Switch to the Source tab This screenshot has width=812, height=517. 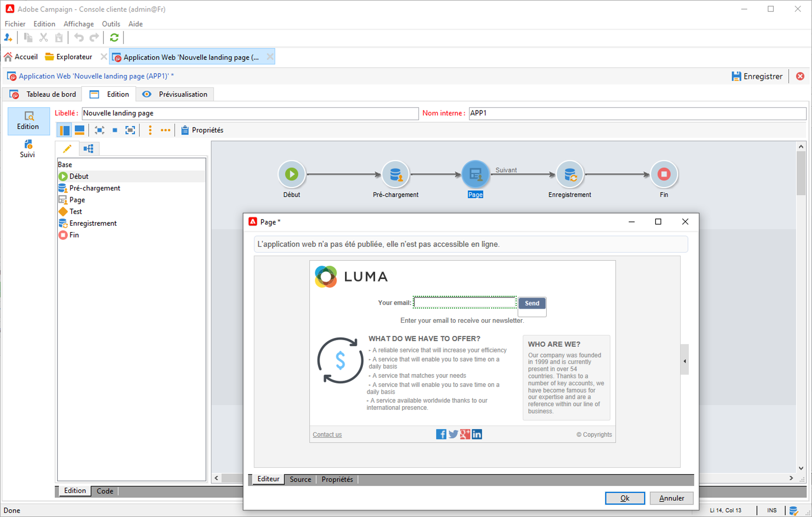pyautogui.click(x=300, y=479)
